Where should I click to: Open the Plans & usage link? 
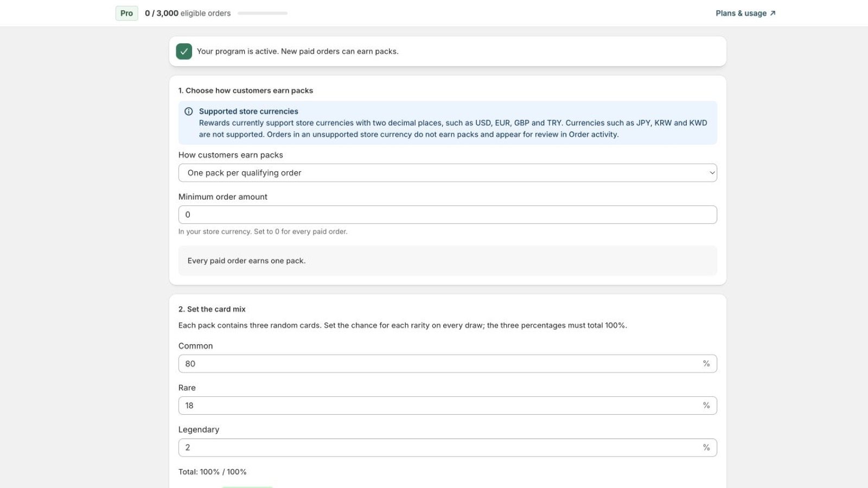coord(745,14)
